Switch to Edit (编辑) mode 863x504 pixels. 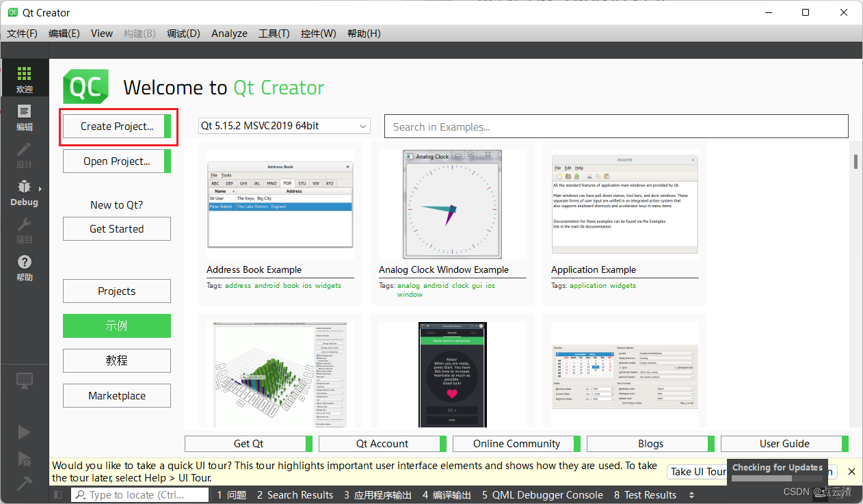25,118
